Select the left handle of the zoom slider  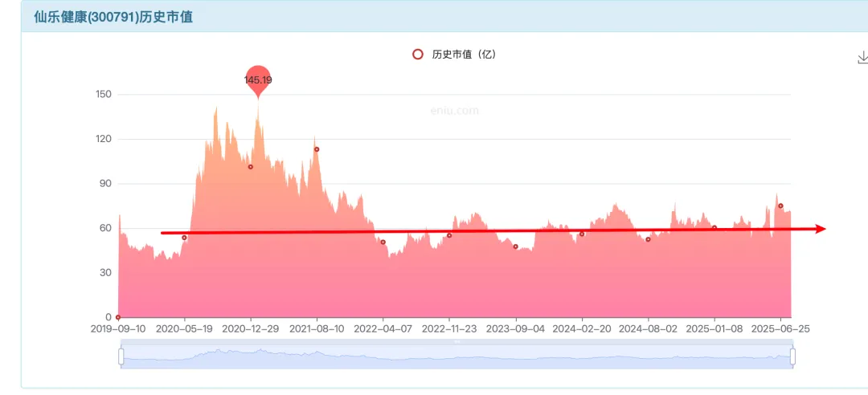[x=121, y=356]
